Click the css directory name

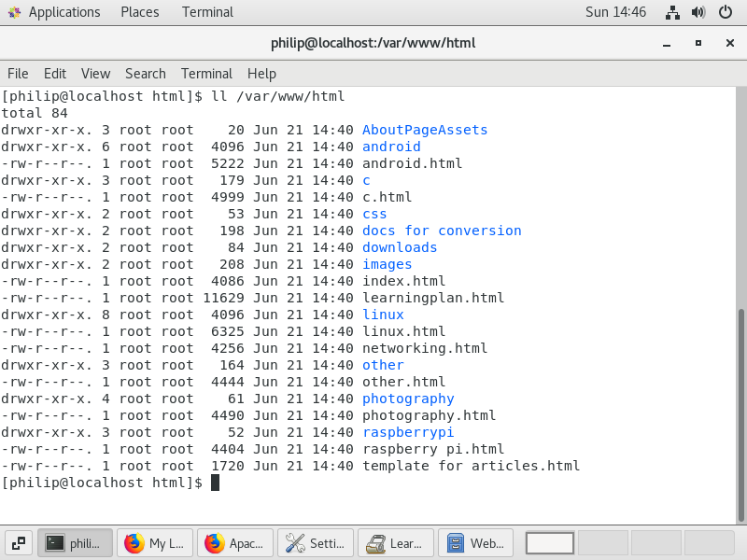coord(374,214)
